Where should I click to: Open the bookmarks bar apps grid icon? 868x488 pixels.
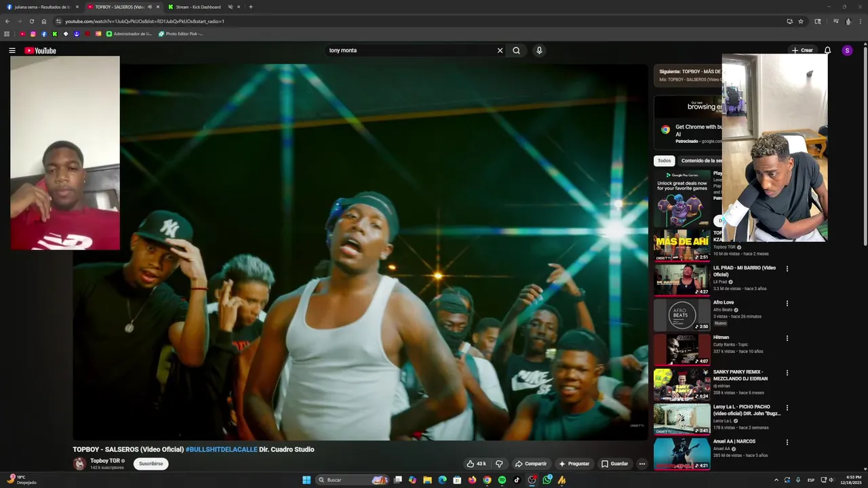7,33
